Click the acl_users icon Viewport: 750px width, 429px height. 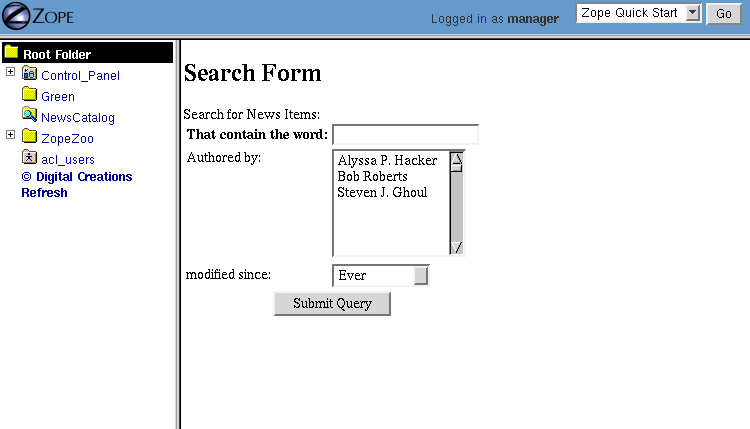coord(29,158)
